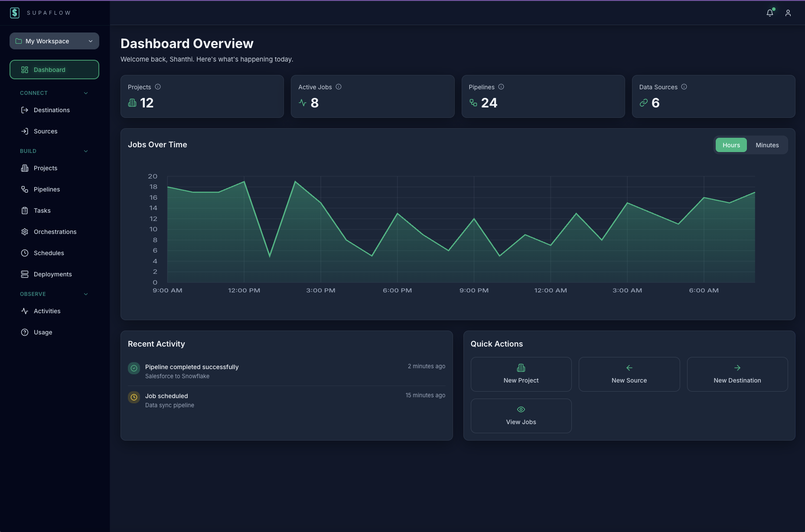Screen dimensions: 805x532
Task: Collapse the CONNECT section chevron
Action: tap(86, 93)
